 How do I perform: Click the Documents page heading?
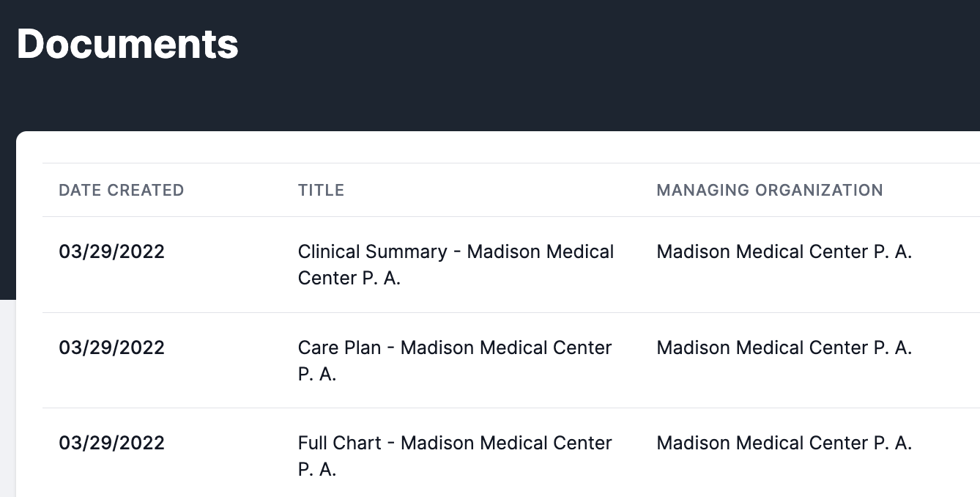[x=127, y=44]
